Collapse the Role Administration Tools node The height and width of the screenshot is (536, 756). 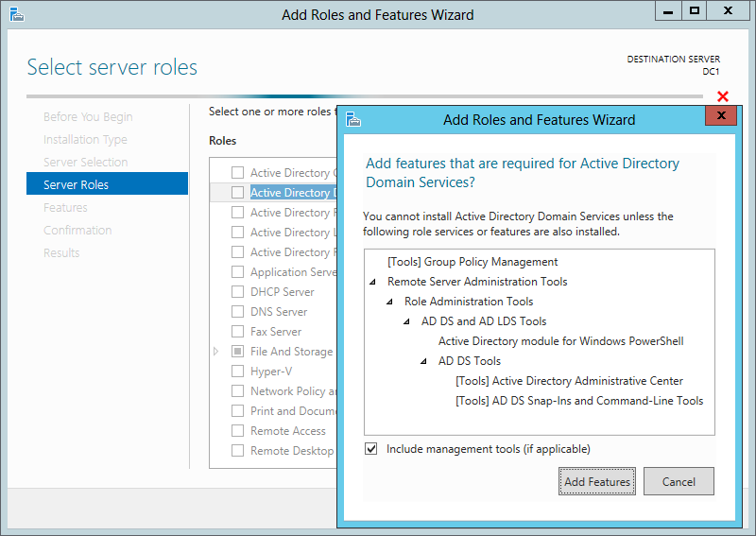(x=389, y=302)
